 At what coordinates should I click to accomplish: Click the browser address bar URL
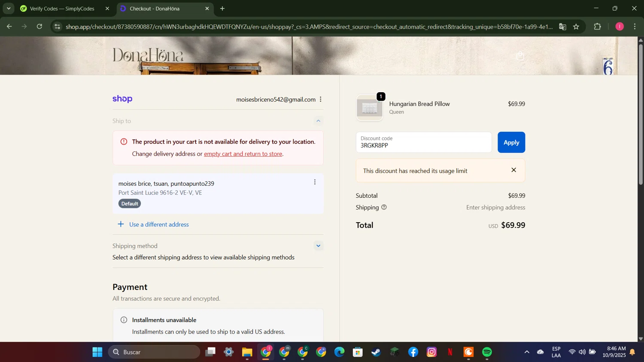(x=309, y=27)
